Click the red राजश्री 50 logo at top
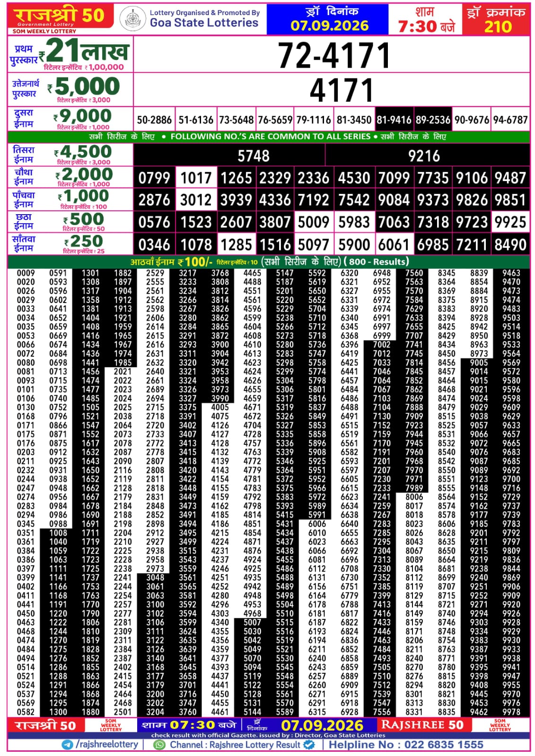The width and height of the screenshot is (535, 756). coord(60,17)
